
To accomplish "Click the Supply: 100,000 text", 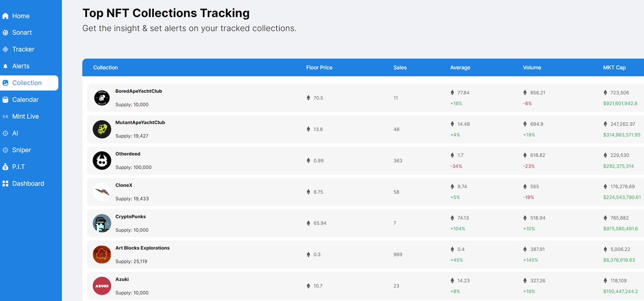I will point(134,167).
